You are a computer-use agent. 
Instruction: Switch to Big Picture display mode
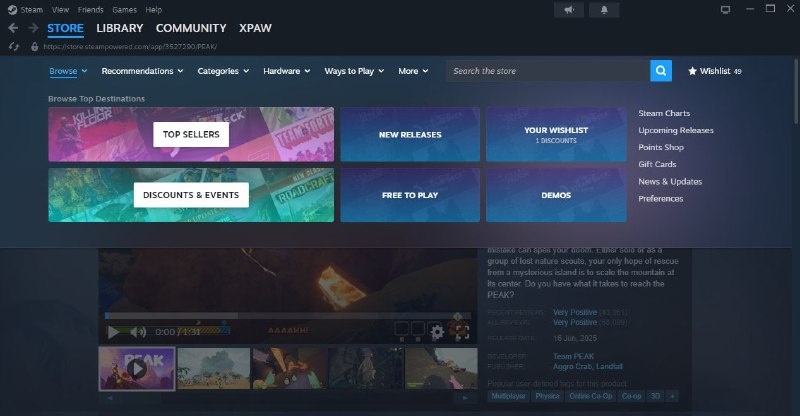pos(725,10)
